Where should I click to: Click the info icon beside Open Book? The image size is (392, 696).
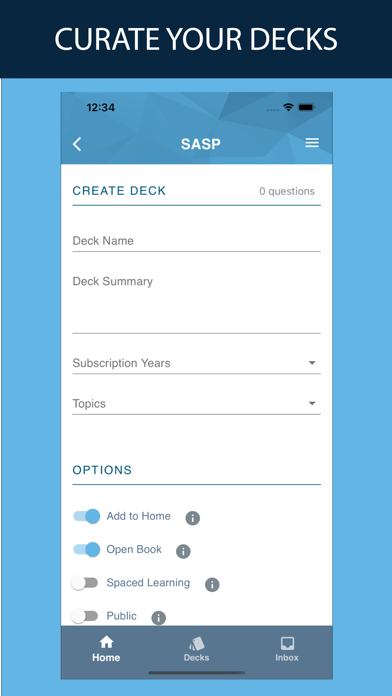point(183,551)
